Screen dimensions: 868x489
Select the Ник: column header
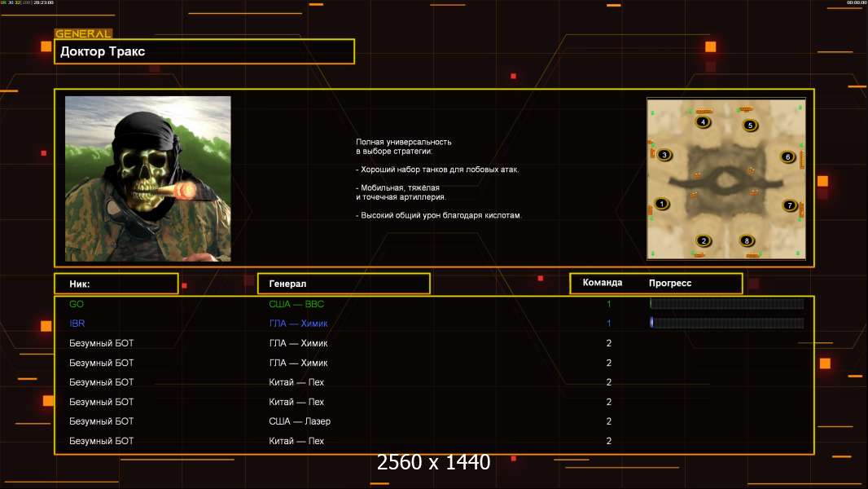coord(116,284)
